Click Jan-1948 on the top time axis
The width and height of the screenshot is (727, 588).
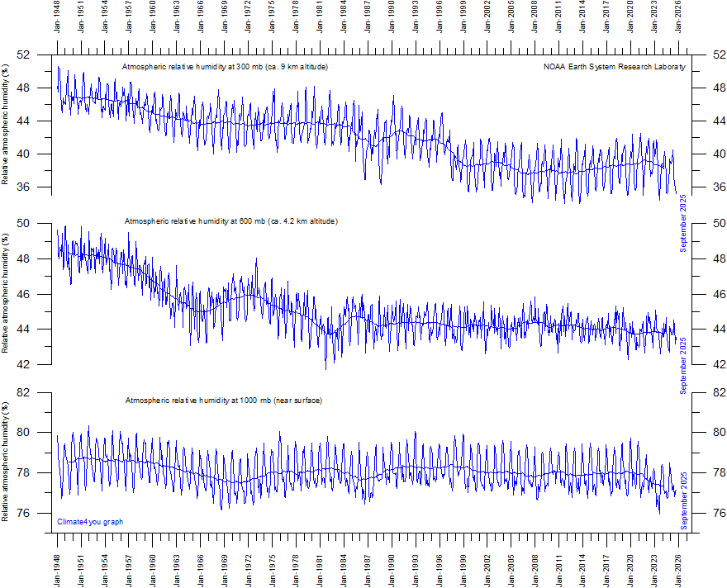click(57, 21)
